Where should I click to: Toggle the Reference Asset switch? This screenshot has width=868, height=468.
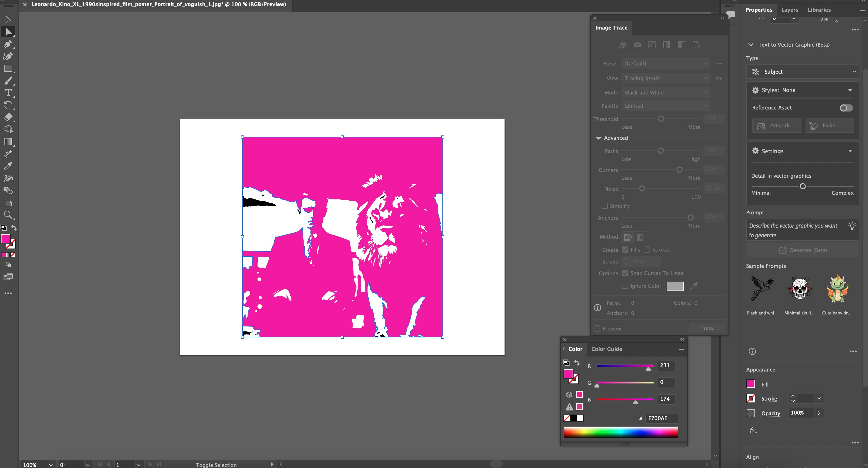click(846, 108)
